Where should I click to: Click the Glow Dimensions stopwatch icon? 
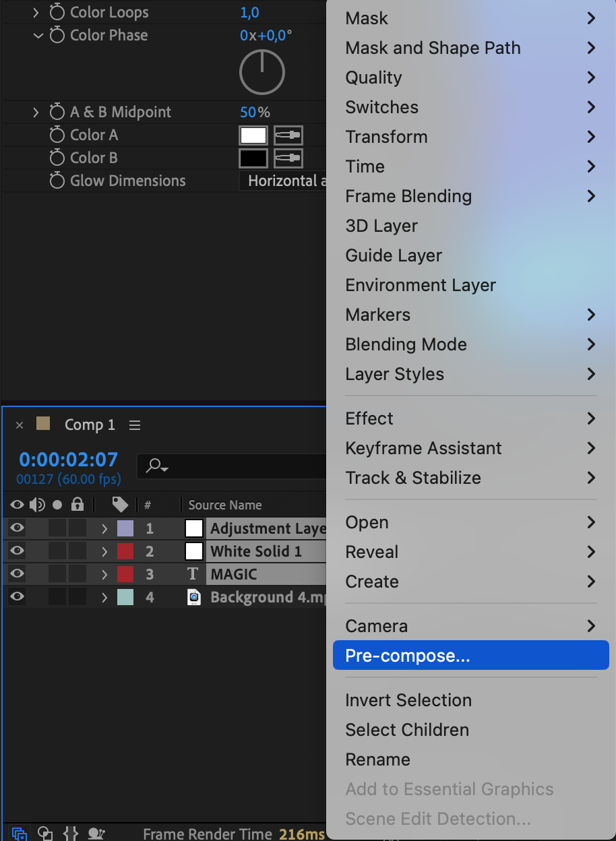58,181
